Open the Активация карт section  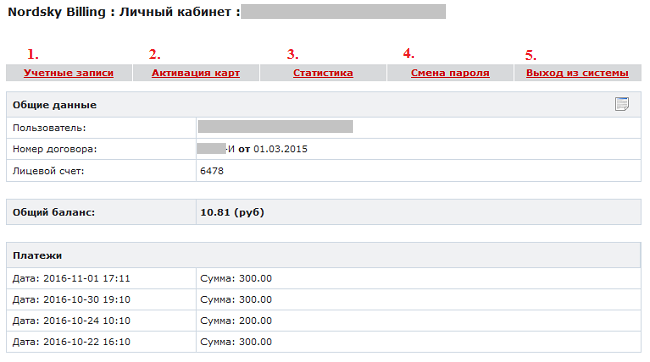coord(196,73)
